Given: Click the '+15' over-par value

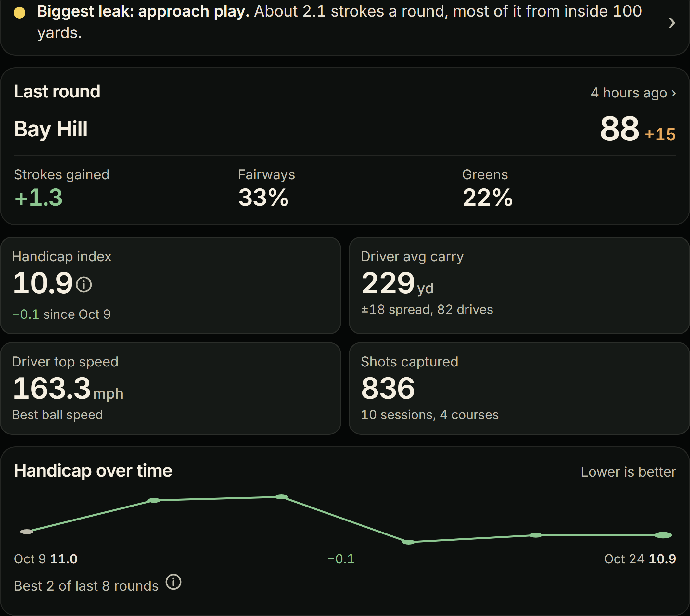Looking at the screenshot, I should tap(660, 135).
